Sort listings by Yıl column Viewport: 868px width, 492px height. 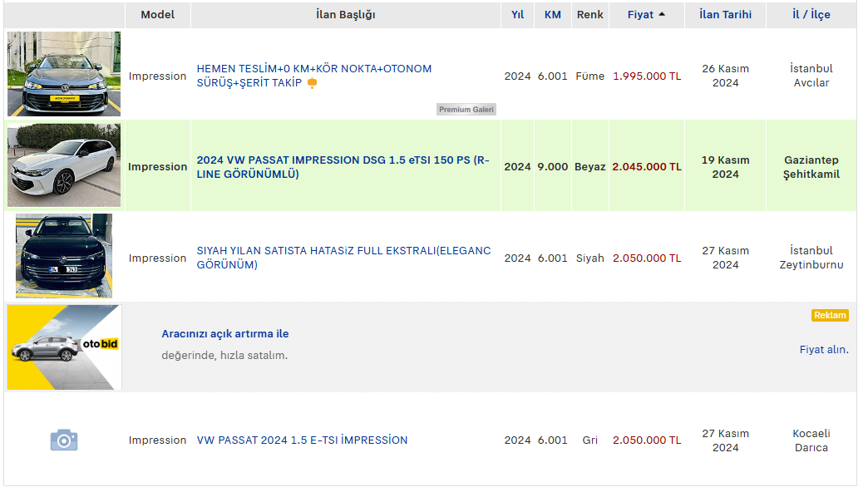tap(518, 15)
